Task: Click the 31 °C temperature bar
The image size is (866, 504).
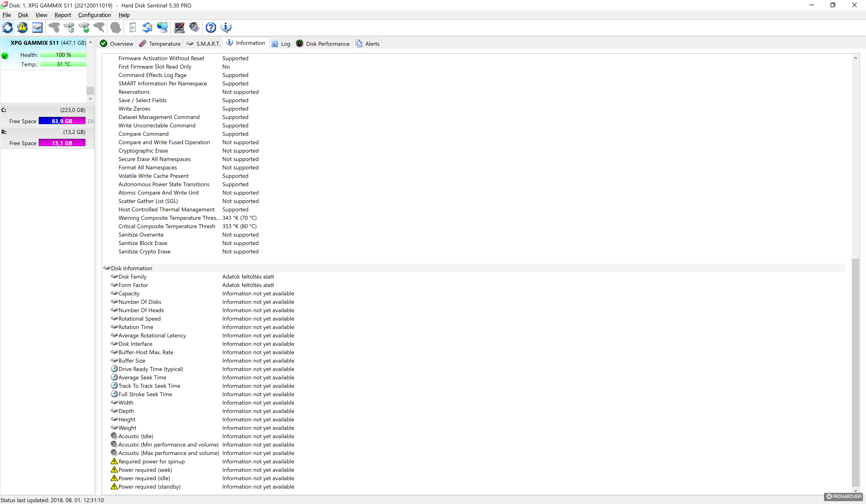Action: [63, 64]
